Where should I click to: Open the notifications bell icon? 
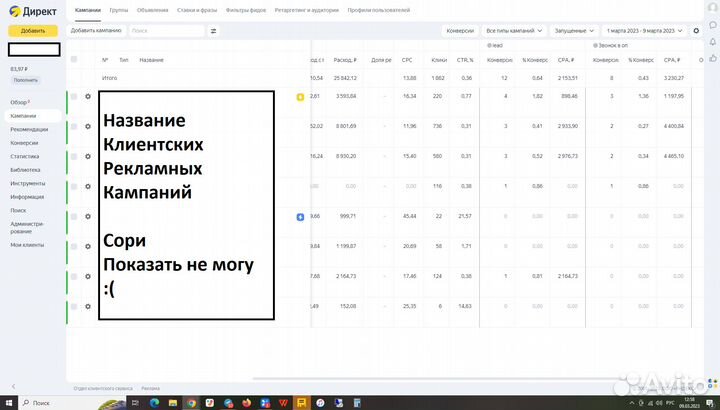(x=713, y=42)
